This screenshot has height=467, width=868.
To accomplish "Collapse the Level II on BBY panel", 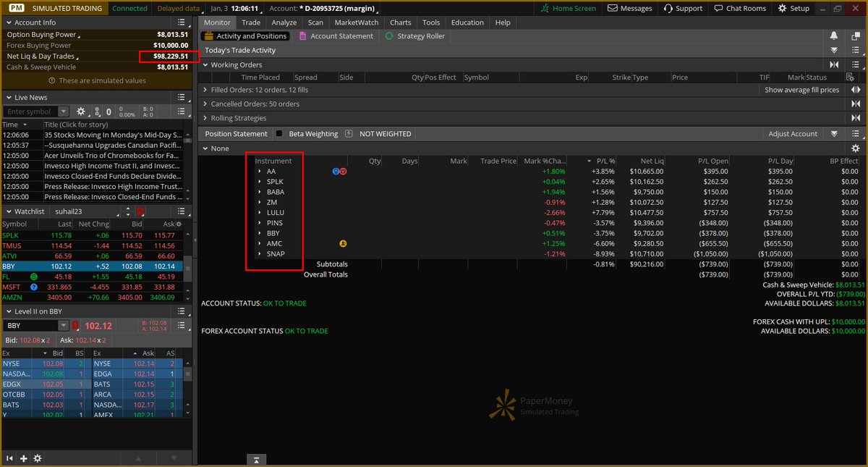I will coord(9,311).
